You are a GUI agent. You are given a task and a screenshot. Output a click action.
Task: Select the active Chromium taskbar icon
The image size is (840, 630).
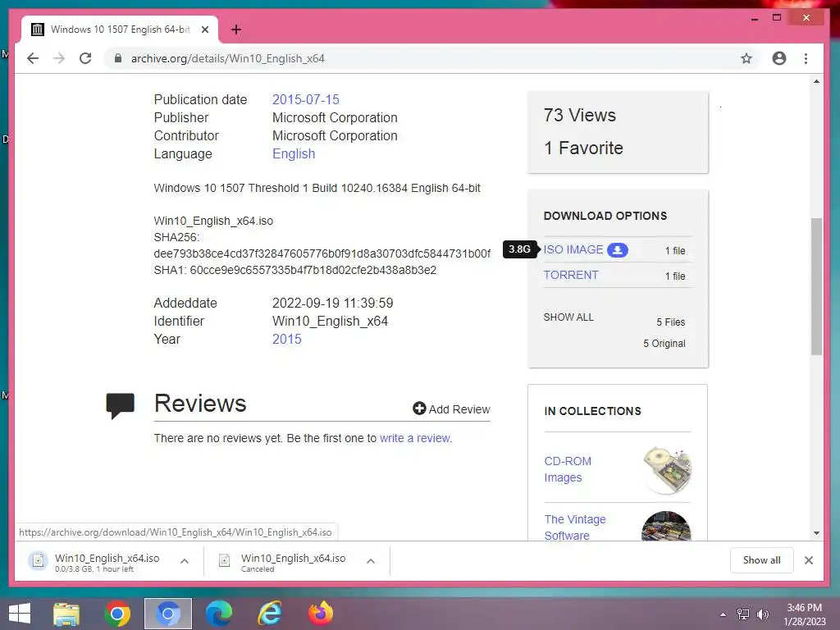pos(167,614)
